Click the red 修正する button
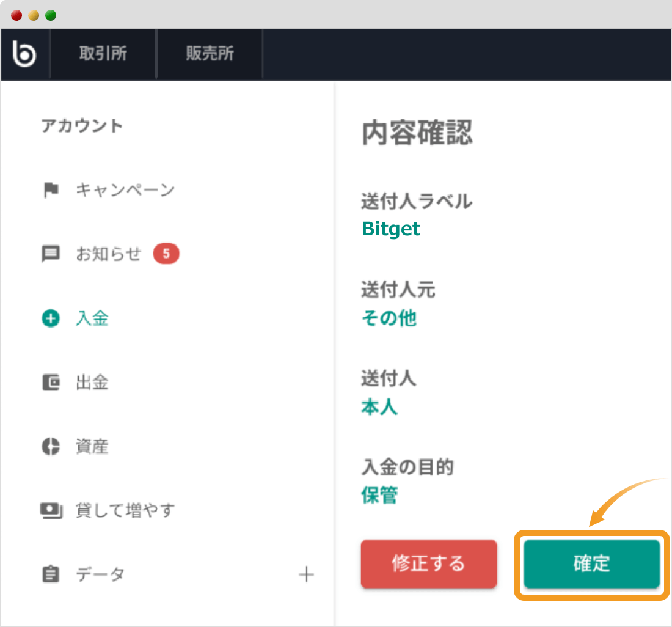The width and height of the screenshot is (672, 627). 428,564
